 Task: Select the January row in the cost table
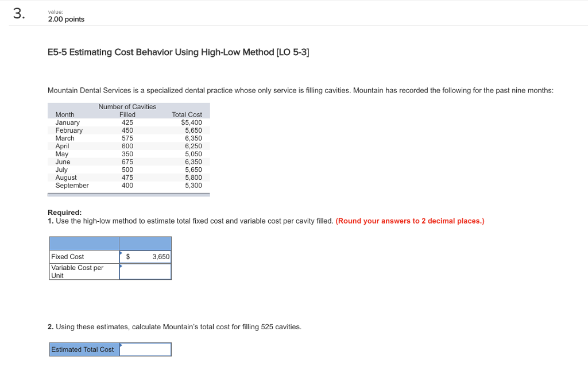pos(126,122)
